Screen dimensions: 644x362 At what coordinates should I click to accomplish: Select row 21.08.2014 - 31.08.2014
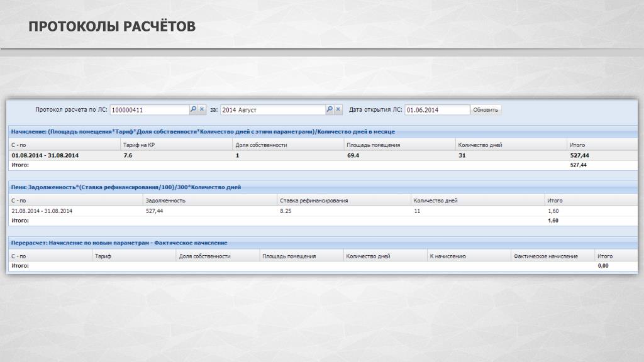[323, 211]
